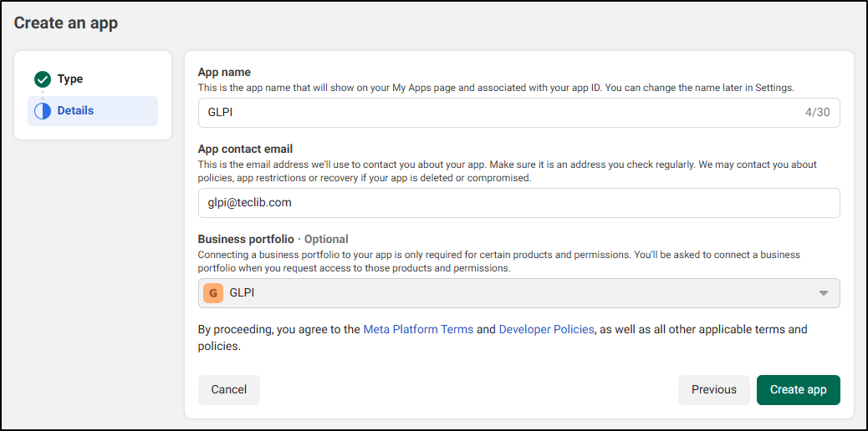This screenshot has width=868, height=431.
Task: Click the email field with glpi@teclib.com
Action: click(x=518, y=202)
